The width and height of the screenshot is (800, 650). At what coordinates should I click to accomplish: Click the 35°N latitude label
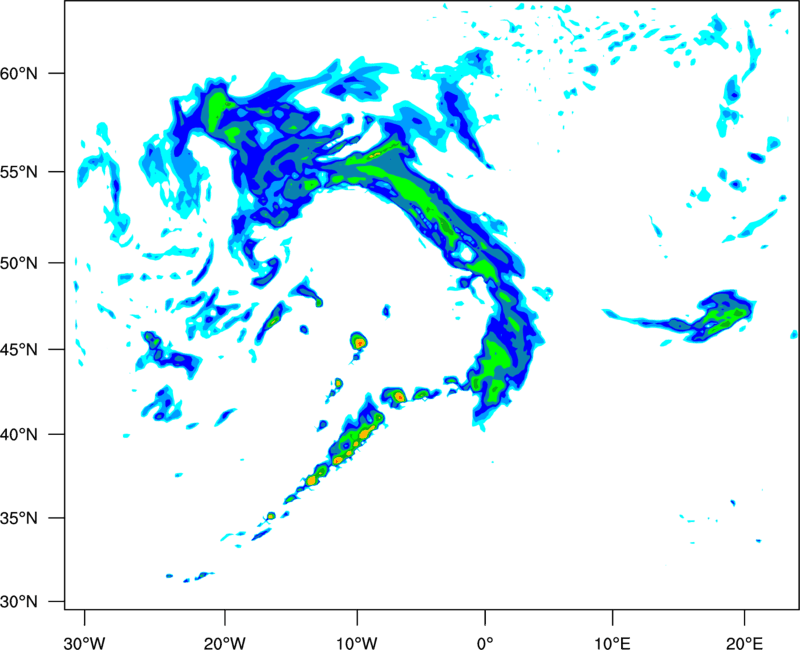[19, 518]
